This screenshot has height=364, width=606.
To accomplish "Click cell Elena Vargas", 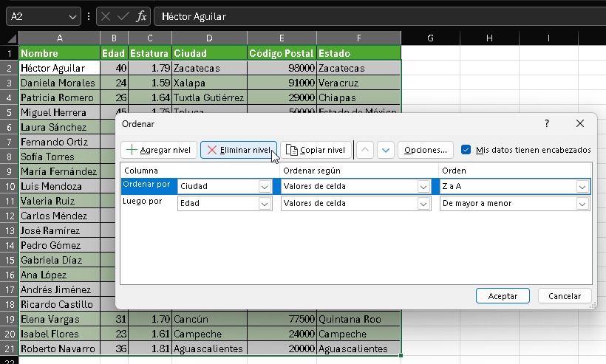I will (60, 319).
